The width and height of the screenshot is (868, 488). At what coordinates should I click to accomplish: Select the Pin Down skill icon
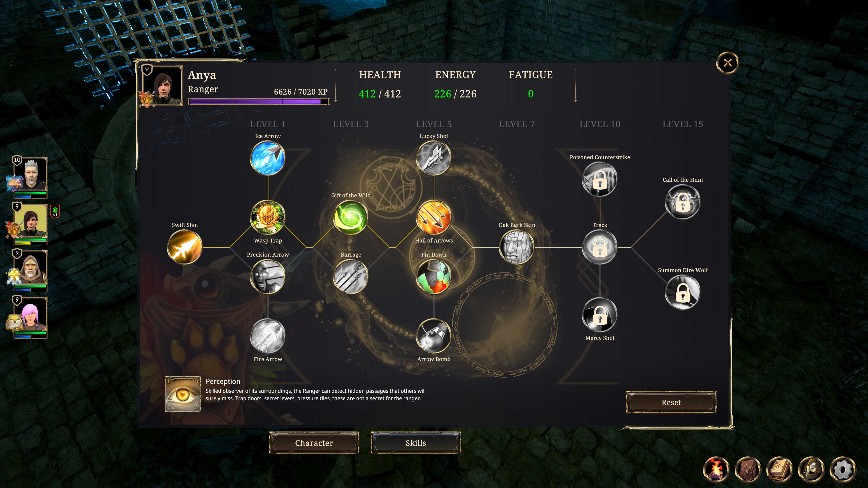(x=434, y=277)
